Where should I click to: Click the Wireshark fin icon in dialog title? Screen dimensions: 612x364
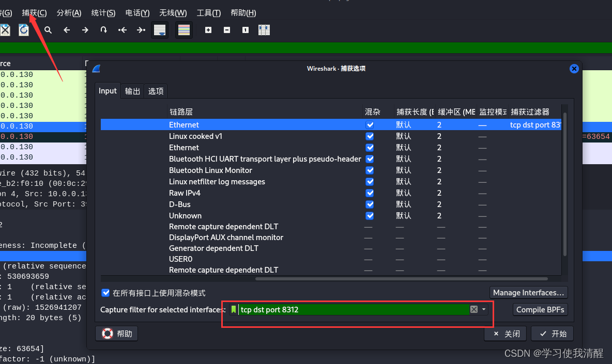tap(97, 69)
